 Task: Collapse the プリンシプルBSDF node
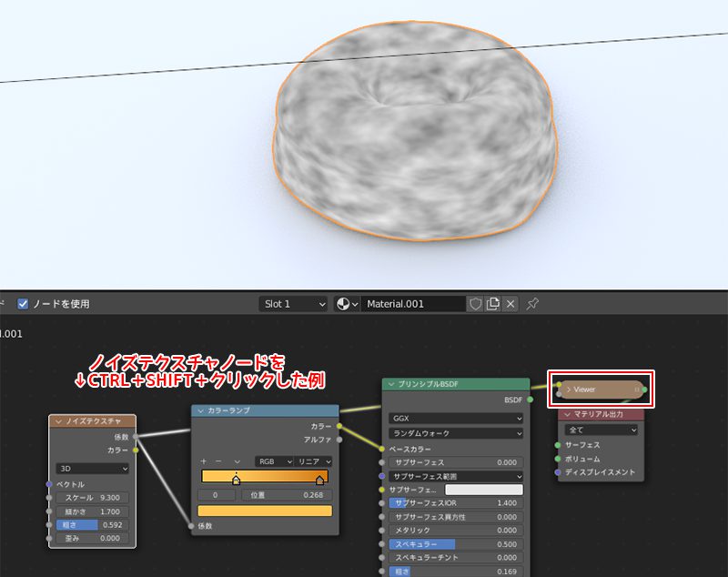pos(390,384)
